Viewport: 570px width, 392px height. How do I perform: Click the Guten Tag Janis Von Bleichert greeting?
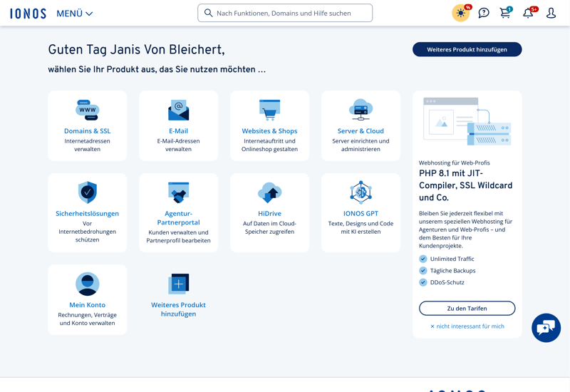pyautogui.click(x=136, y=49)
